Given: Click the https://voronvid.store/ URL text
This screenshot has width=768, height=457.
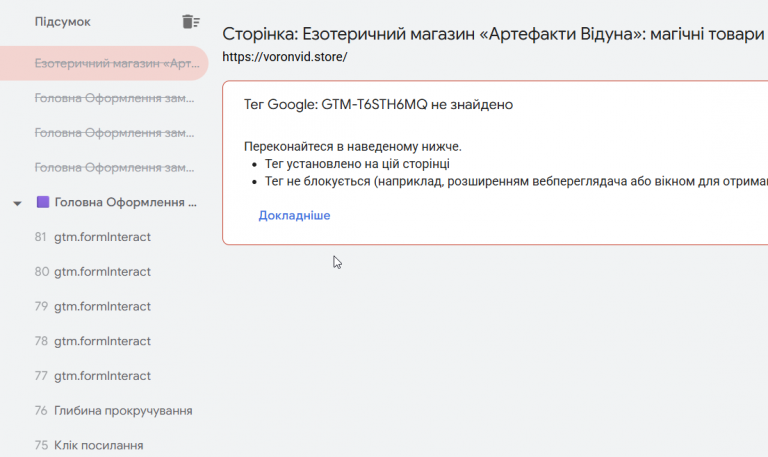Looking at the screenshot, I should coord(285,57).
